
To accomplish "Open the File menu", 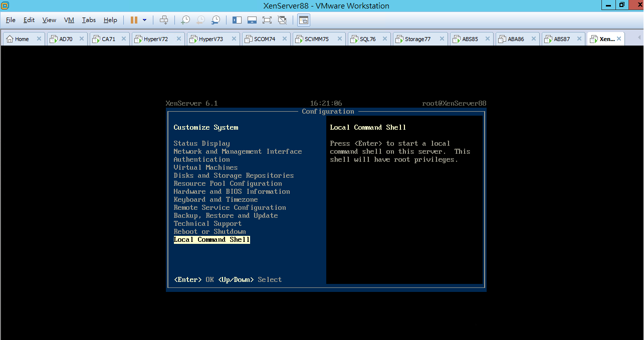I will 11,20.
